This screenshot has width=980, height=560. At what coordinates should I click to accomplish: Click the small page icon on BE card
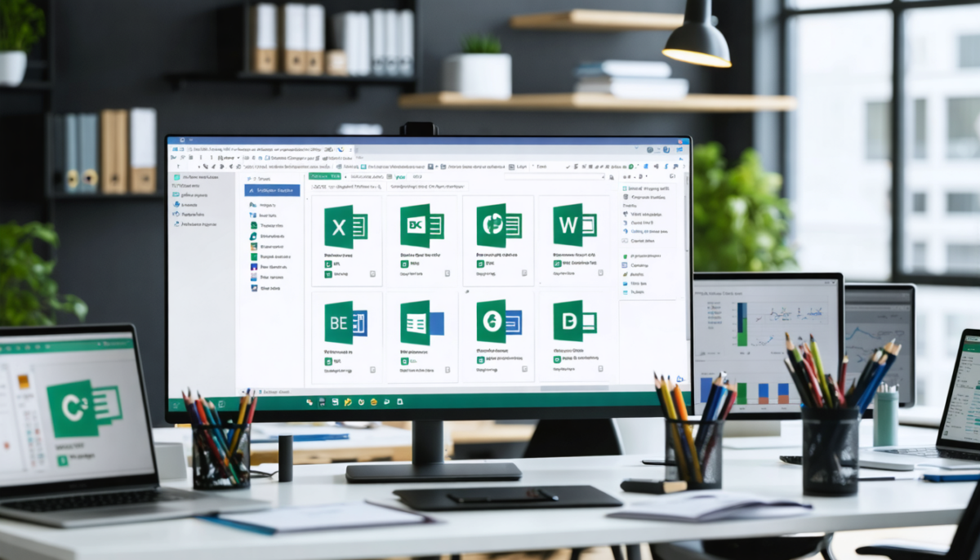tap(372, 370)
